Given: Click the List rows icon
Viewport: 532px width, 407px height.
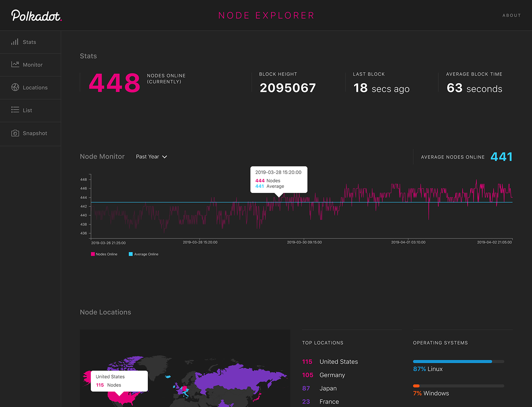Looking at the screenshot, I should pyautogui.click(x=15, y=110).
